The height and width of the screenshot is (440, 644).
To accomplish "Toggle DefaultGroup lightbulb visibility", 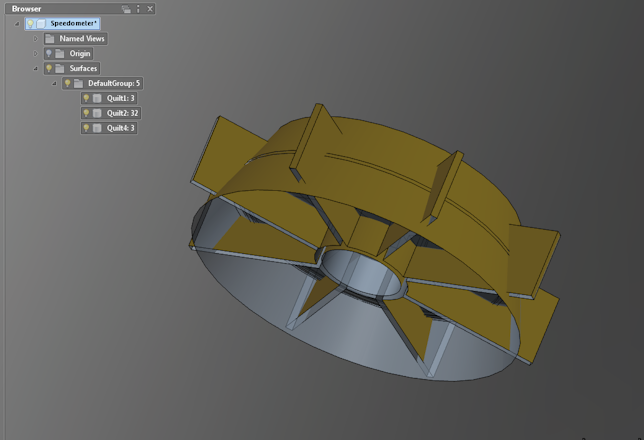I will click(67, 83).
